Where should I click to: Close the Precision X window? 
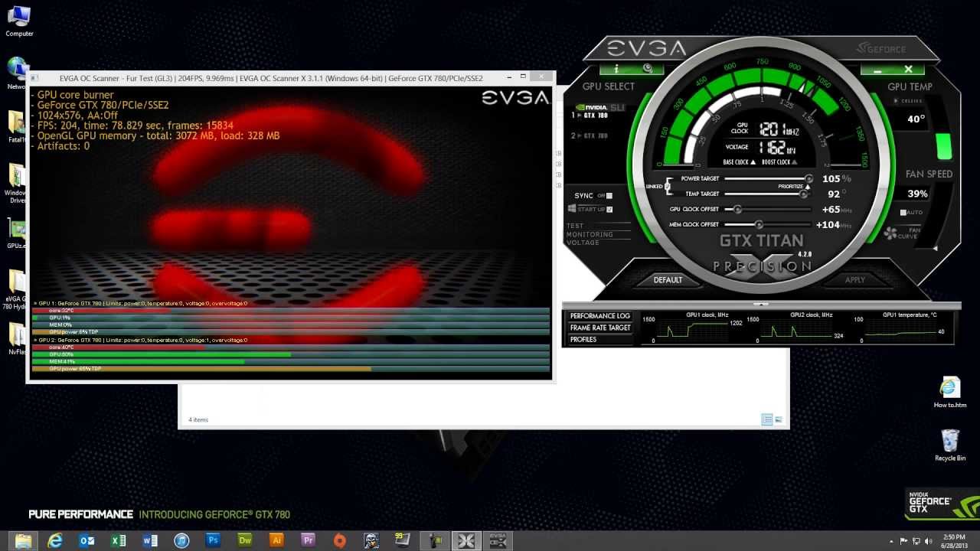908,70
